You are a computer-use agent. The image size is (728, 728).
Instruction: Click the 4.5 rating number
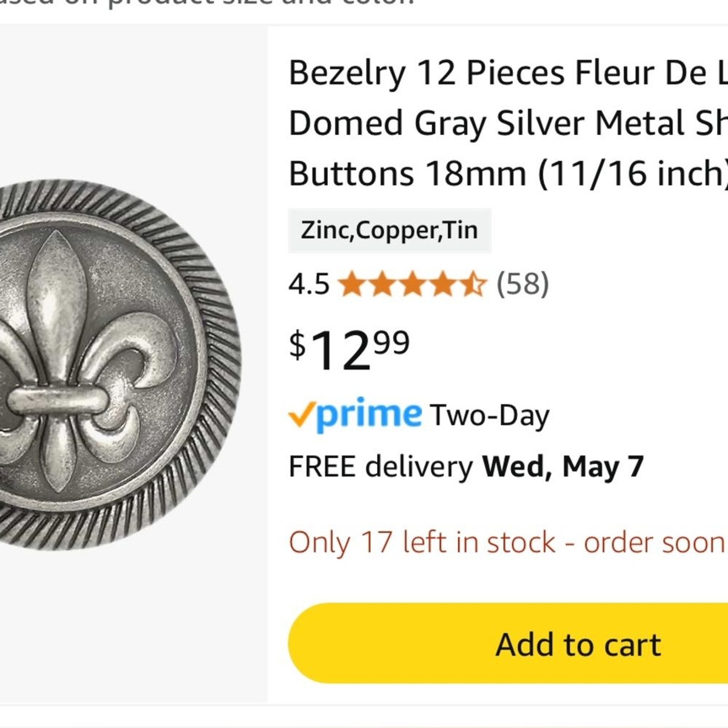click(309, 284)
